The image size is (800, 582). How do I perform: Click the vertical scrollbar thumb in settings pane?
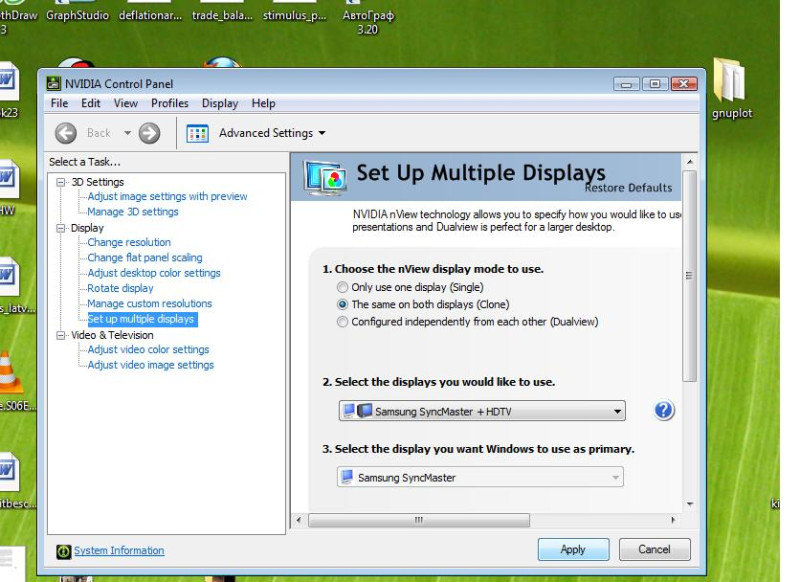pos(689,276)
